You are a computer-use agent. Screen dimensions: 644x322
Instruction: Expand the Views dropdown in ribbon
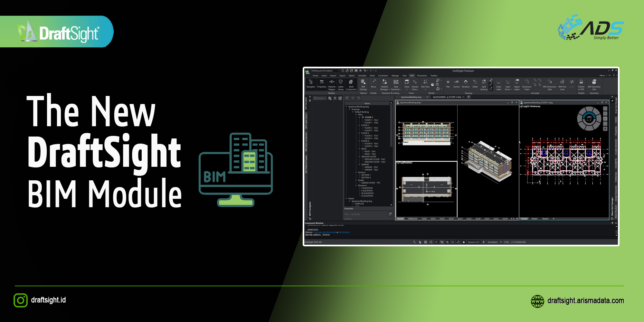point(407,85)
